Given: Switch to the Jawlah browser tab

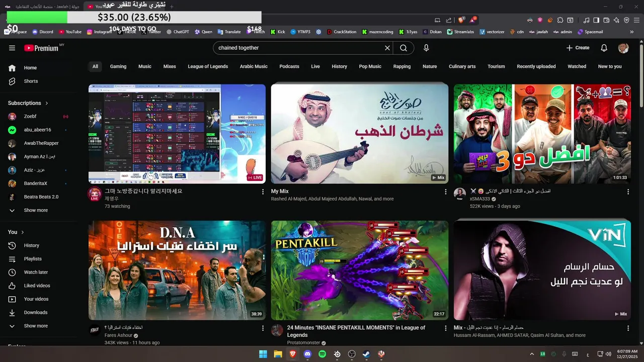Looking at the screenshot, I should [x=42, y=7].
